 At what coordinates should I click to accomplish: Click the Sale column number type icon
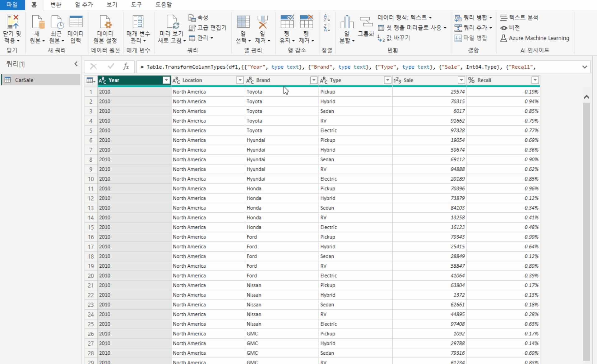397,81
